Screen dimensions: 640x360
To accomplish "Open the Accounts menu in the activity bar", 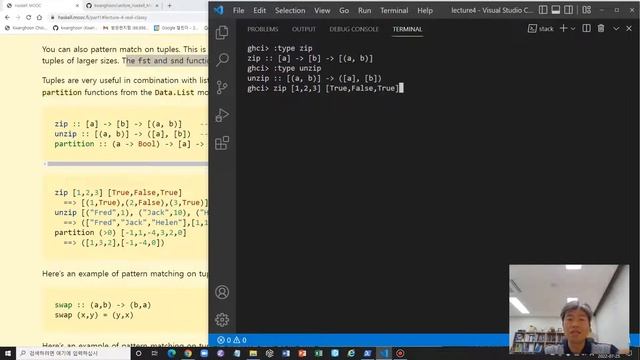I will tap(222, 292).
